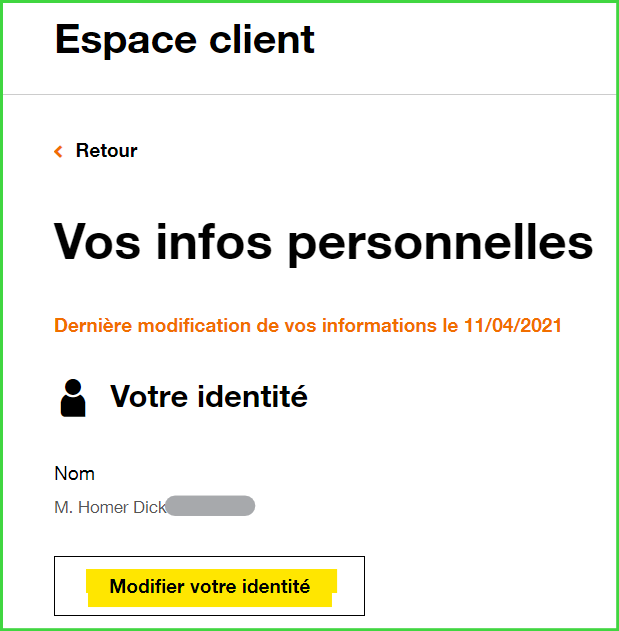The height and width of the screenshot is (631, 619).
Task: Click the orange Dernière modification notice
Action: point(308,326)
